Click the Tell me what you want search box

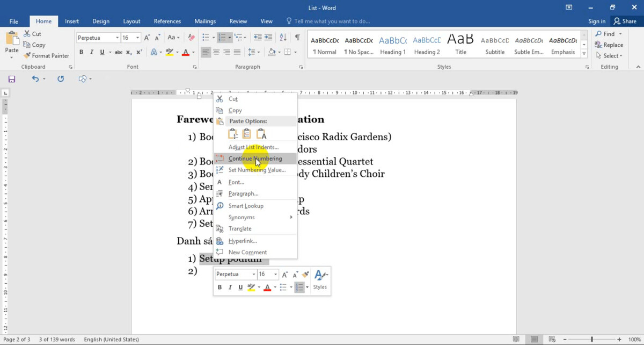pos(332,21)
